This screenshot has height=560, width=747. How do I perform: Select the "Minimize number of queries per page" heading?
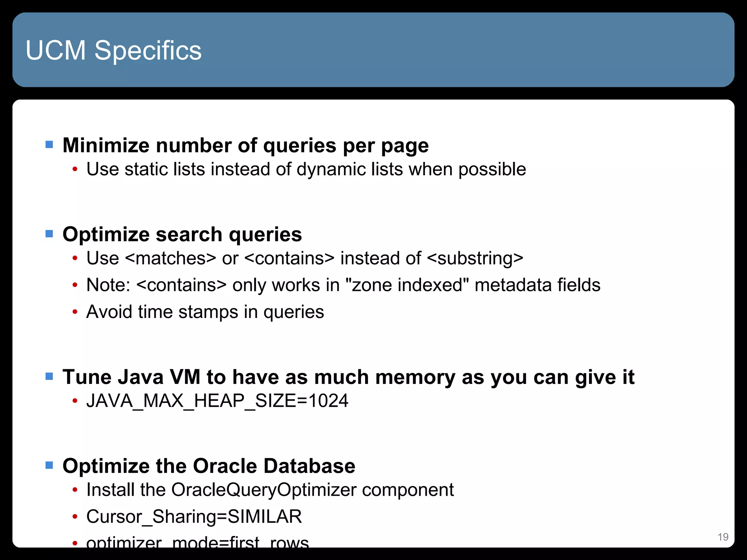pos(245,145)
